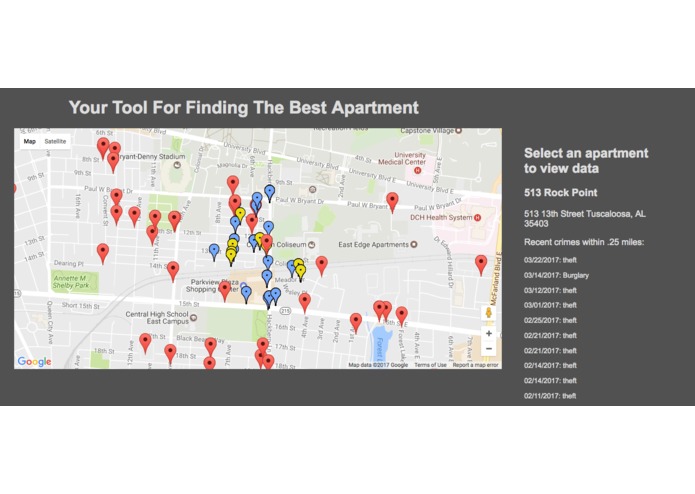The image size is (695, 494).
Task: Click the 02/25/2017: theft entry
Action: (x=550, y=320)
